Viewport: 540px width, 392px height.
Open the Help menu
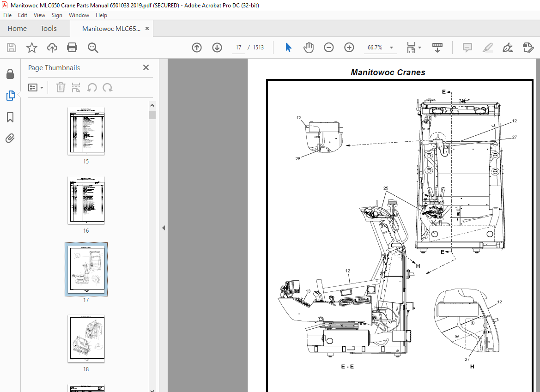coord(101,15)
